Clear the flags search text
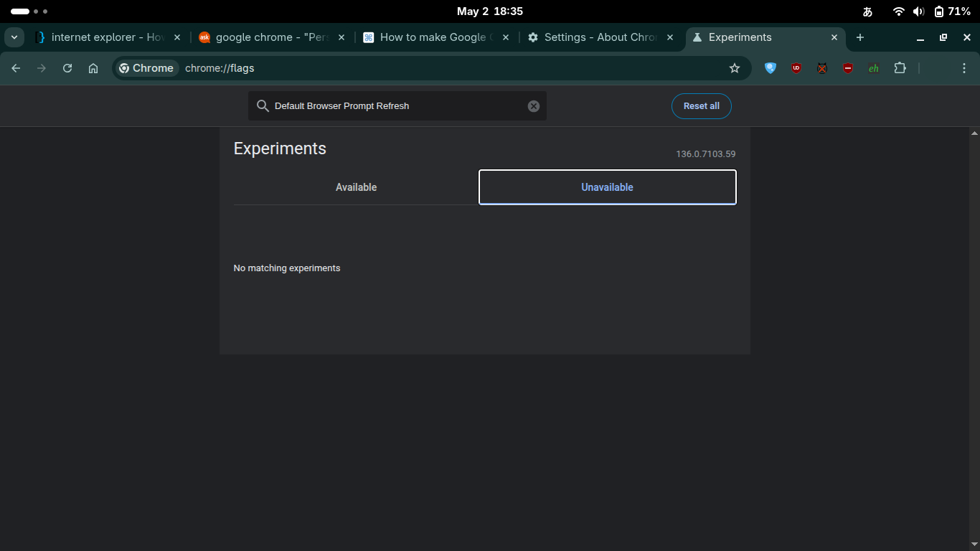The image size is (980, 551). (x=534, y=106)
